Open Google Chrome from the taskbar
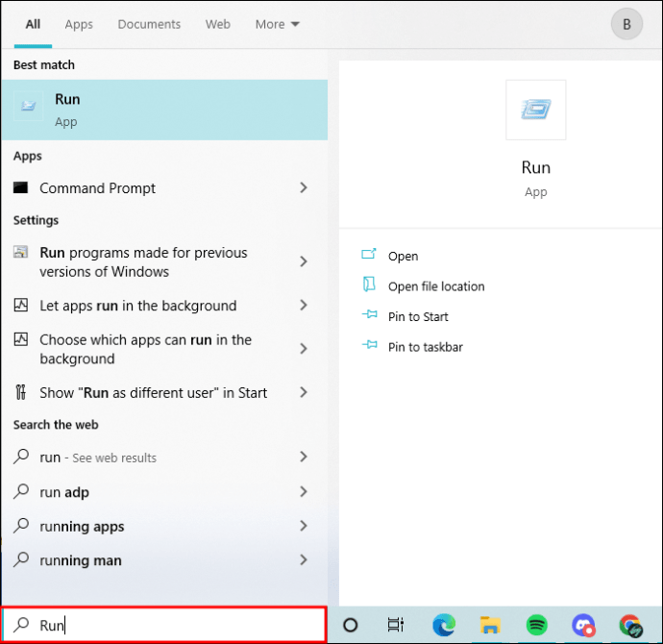This screenshot has height=644, width=663. 631,625
